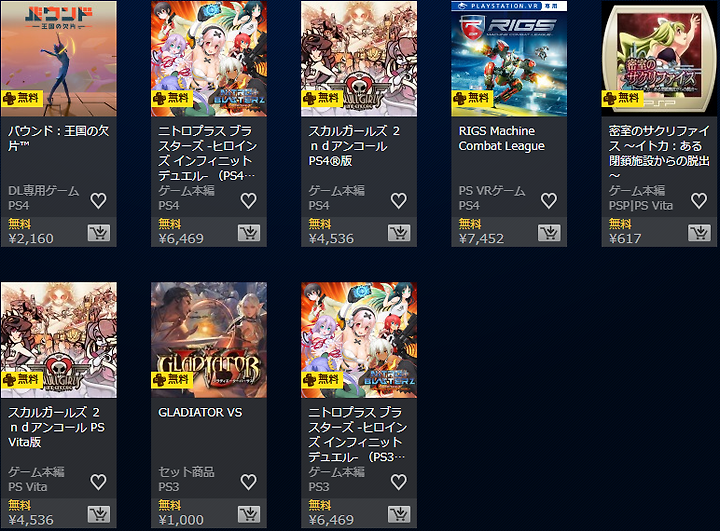Add GLADIATOR VS to cart

[x=249, y=514]
